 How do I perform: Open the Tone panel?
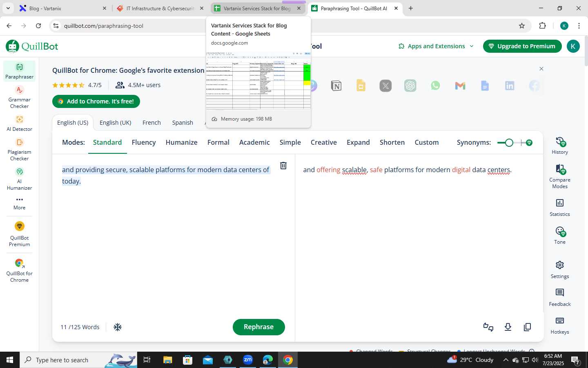(560, 236)
